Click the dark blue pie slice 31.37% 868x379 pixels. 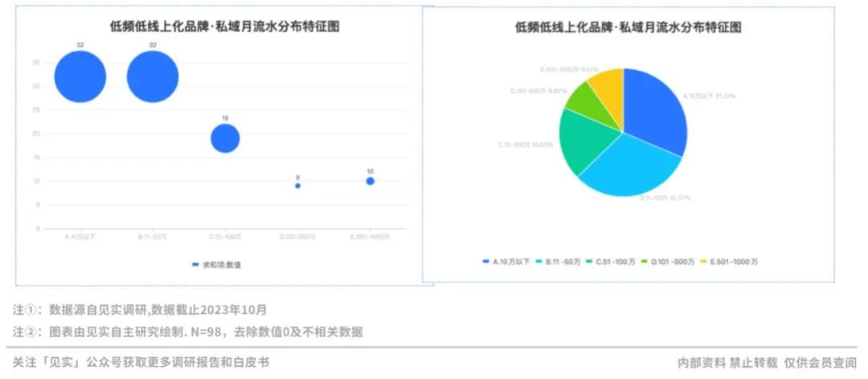point(653,113)
